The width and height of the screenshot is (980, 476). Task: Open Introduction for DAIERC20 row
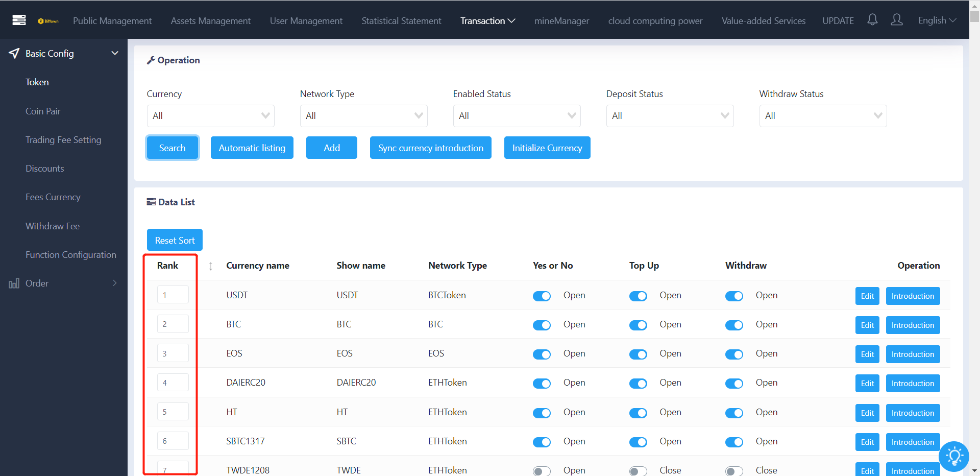pyautogui.click(x=913, y=384)
